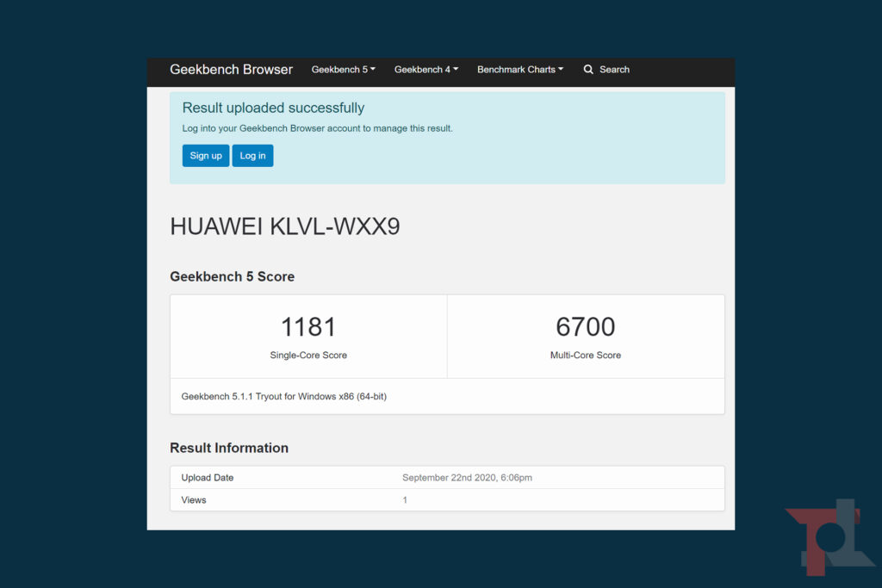The height and width of the screenshot is (588, 882).
Task: Click the Geekbench 5 Score heading
Action: click(x=232, y=277)
